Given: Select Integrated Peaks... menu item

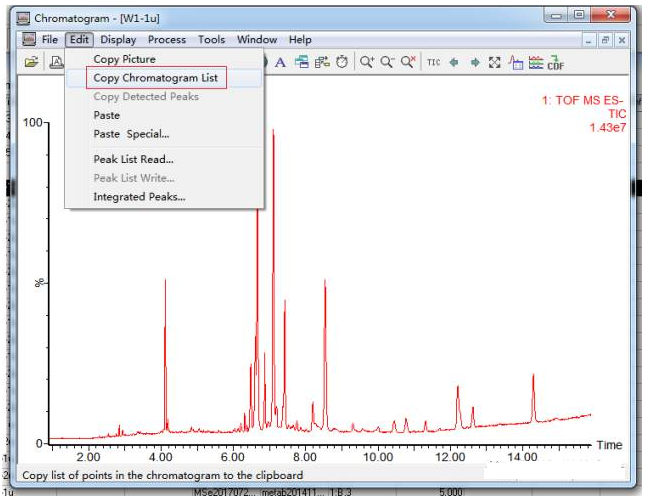Looking at the screenshot, I should click(x=139, y=197).
